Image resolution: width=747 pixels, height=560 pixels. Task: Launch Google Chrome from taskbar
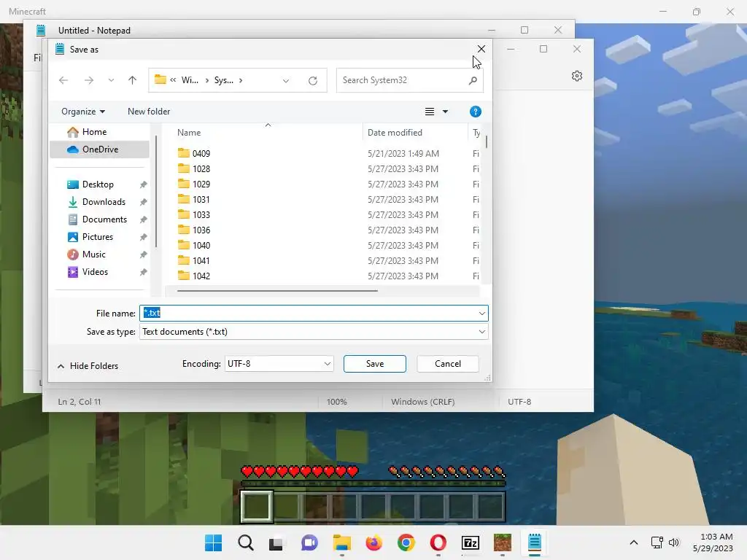[x=406, y=542]
